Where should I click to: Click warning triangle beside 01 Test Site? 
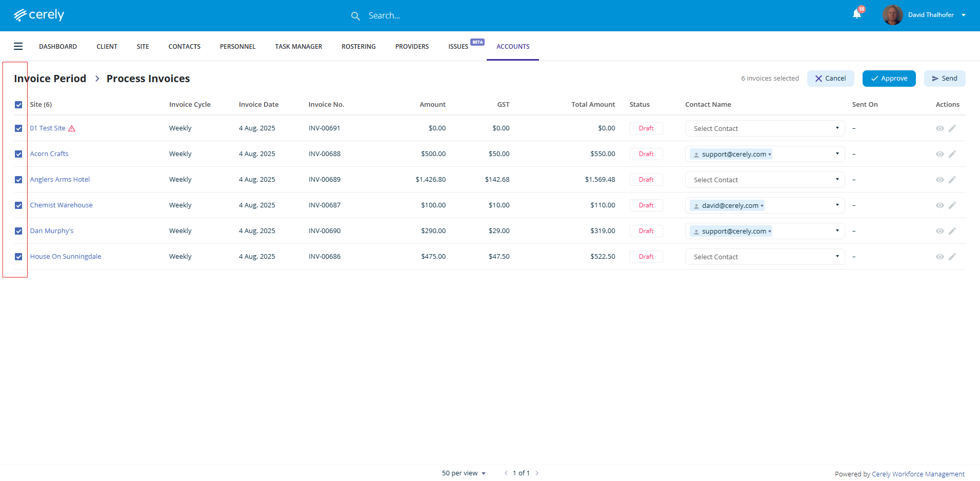coord(72,128)
